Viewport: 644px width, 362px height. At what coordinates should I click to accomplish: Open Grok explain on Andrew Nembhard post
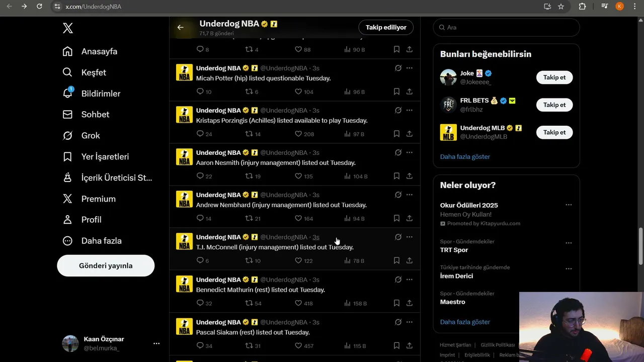[398, 195]
